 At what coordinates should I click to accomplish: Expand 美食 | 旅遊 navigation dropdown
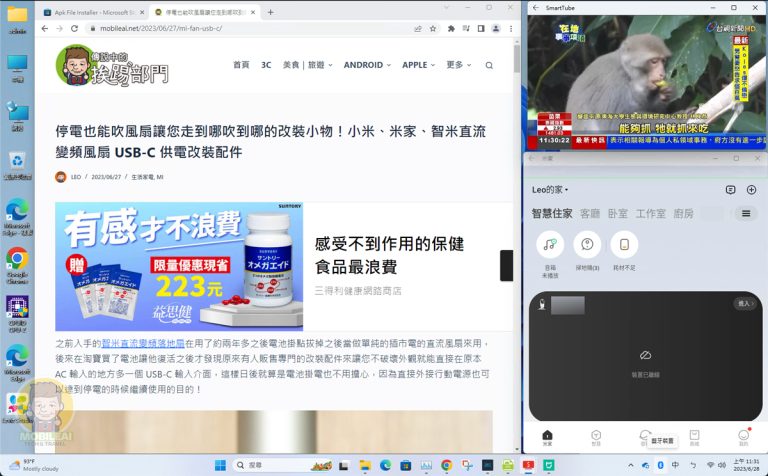tap(308, 65)
